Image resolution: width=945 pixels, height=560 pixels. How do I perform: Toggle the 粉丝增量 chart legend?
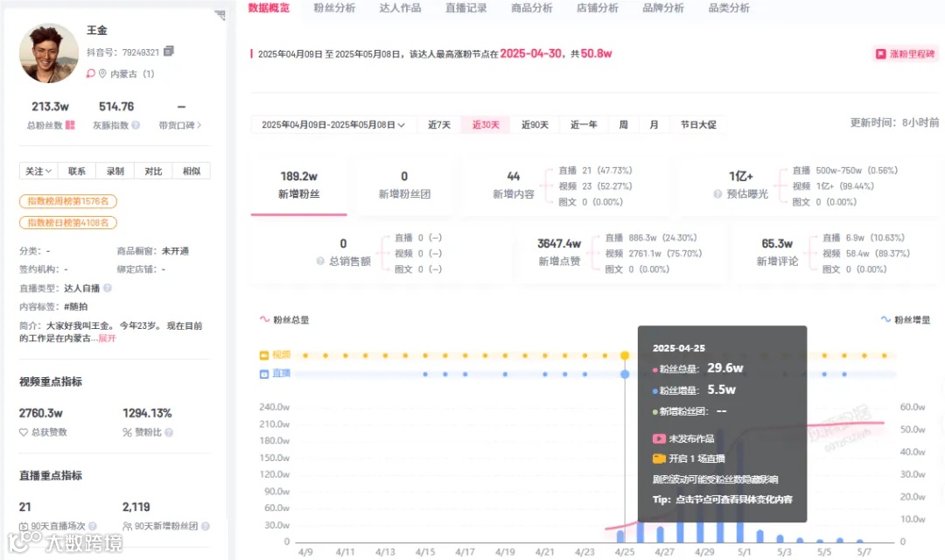pos(906,319)
